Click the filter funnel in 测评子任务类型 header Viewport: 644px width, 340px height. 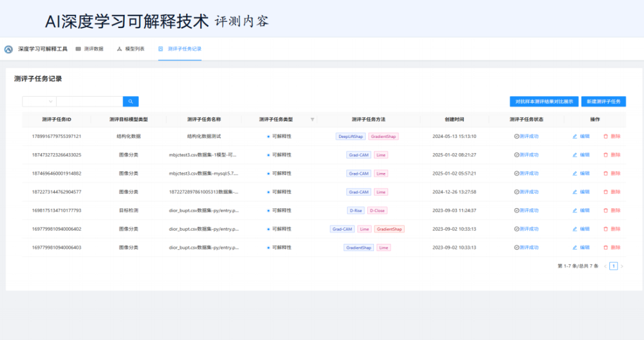tap(312, 119)
